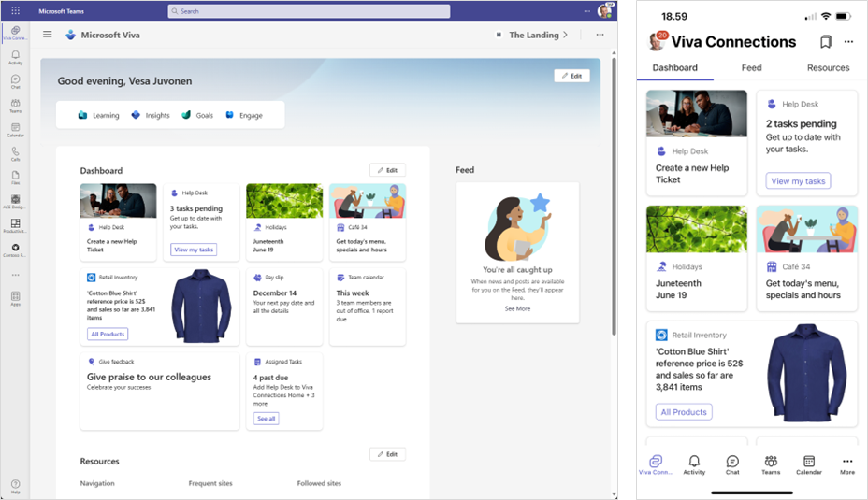Image resolution: width=868 pixels, height=500 pixels.
Task: Open desktop Create a new Help Ticket card
Action: point(118,222)
